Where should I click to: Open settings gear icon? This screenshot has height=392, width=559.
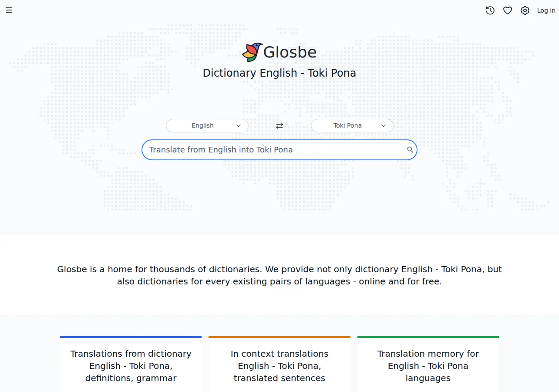(x=525, y=10)
